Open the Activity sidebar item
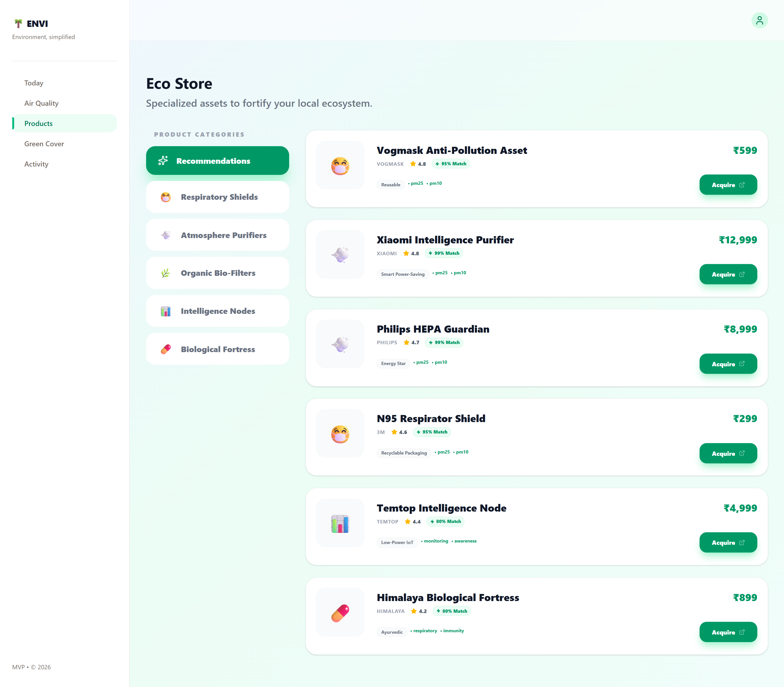The image size is (784, 687). tap(36, 164)
